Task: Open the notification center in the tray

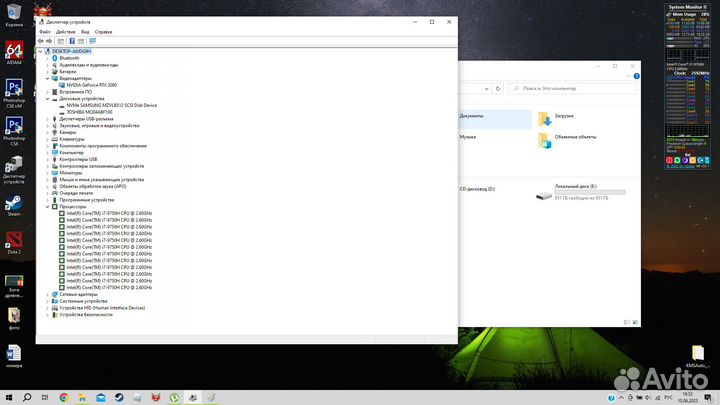Action: click(x=709, y=398)
